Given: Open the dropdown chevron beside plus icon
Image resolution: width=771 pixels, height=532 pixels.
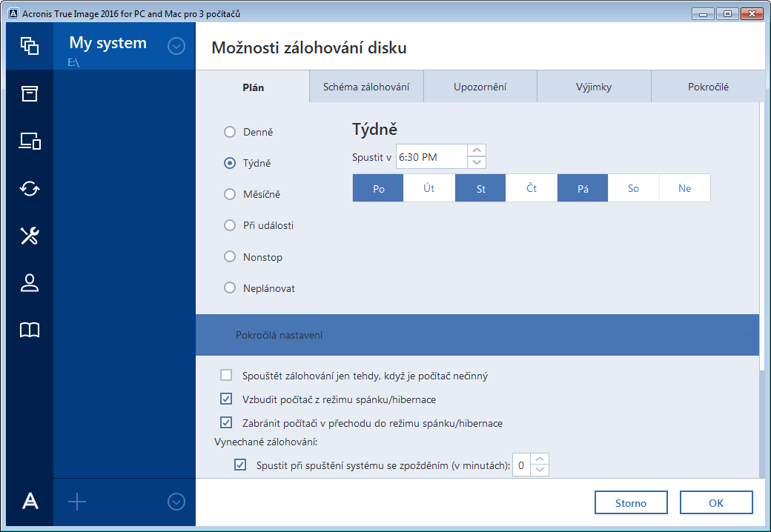Looking at the screenshot, I should 176,502.
